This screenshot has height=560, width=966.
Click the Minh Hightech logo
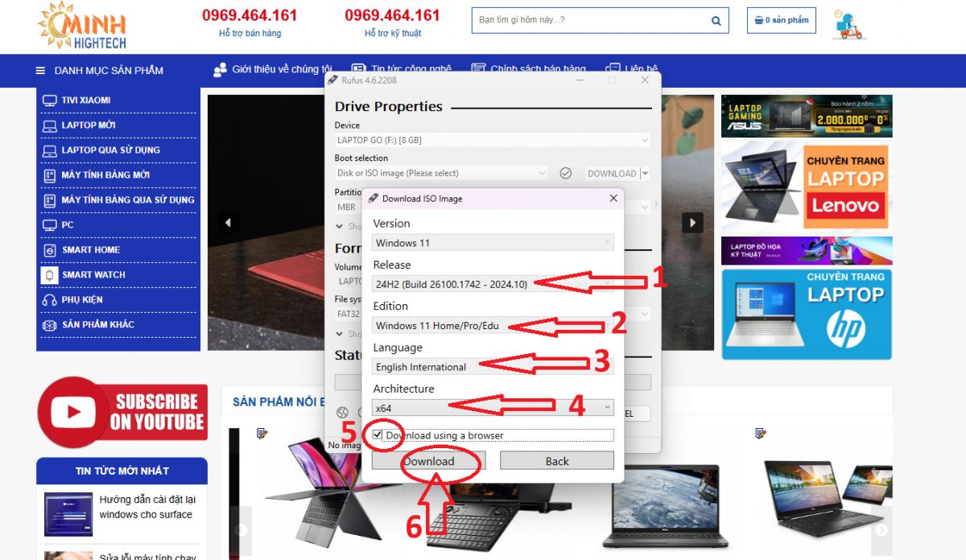[x=82, y=26]
